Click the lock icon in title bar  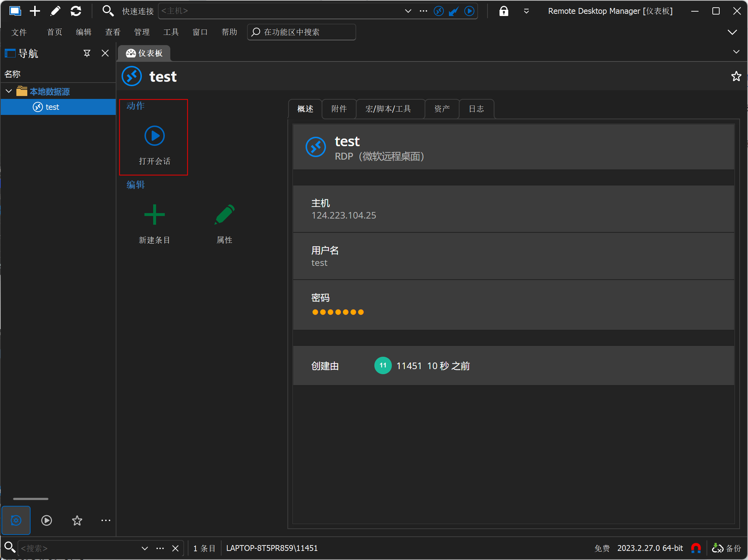(504, 11)
